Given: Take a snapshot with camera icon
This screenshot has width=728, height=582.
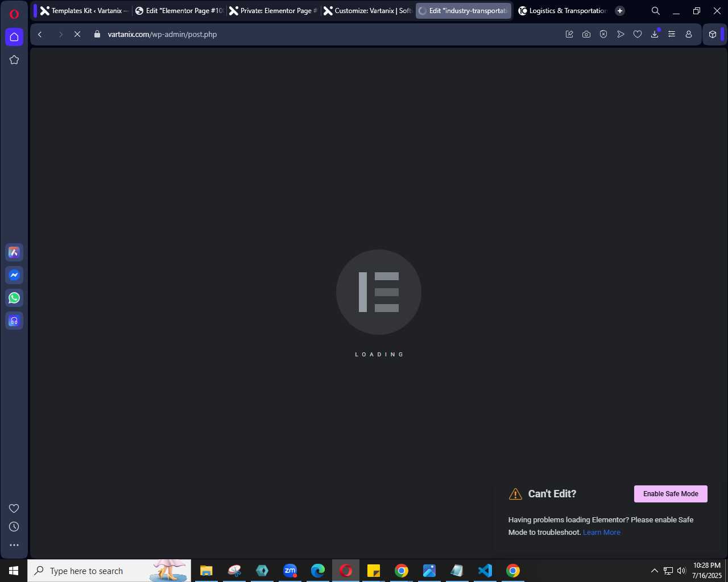Looking at the screenshot, I should (x=586, y=34).
